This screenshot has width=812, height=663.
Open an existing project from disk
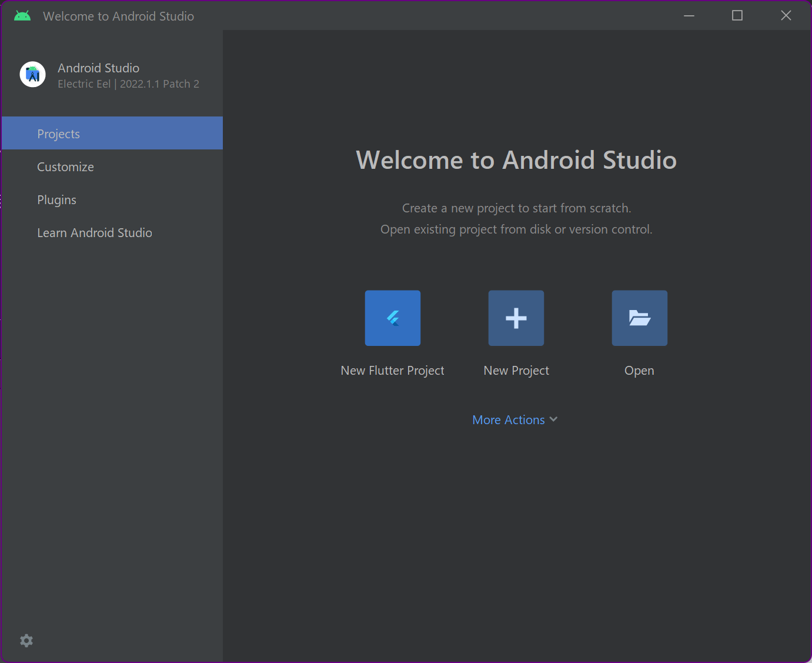[639, 318]
